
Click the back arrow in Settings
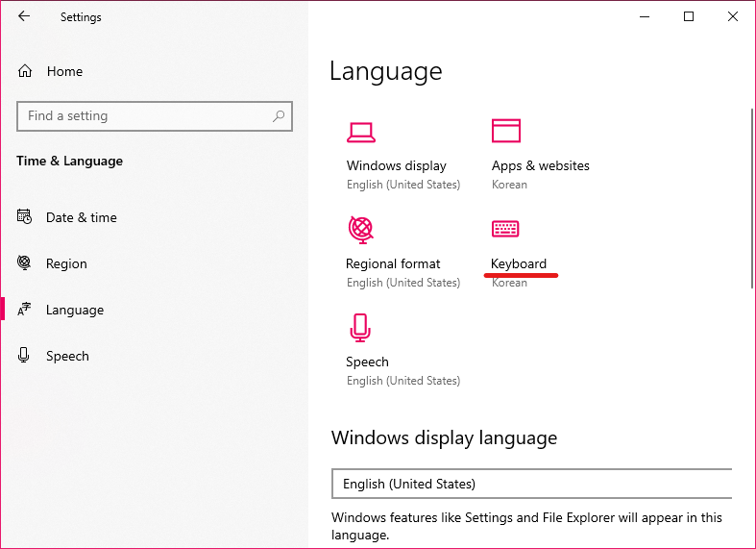click(24, 16)
